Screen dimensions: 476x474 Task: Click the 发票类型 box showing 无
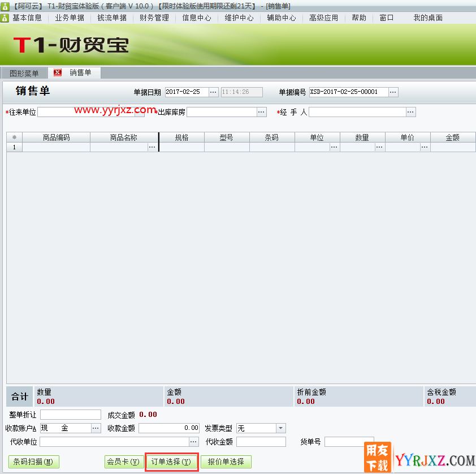(257, 428)
